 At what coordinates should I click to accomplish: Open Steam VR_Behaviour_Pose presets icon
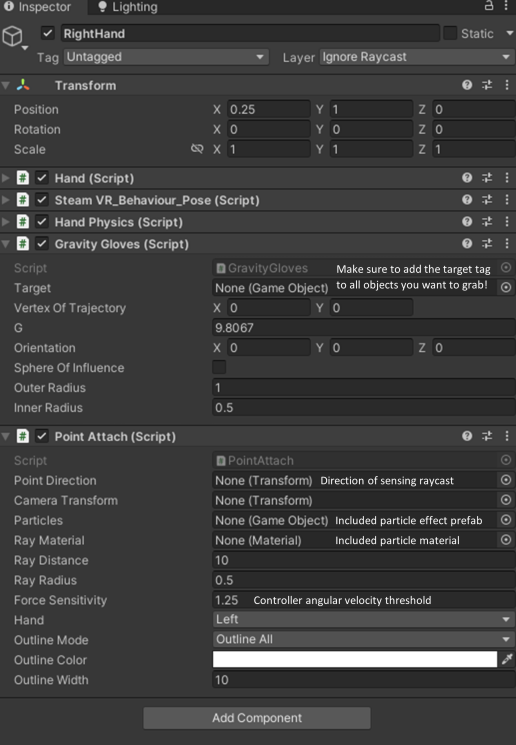[x=487, y=200]
